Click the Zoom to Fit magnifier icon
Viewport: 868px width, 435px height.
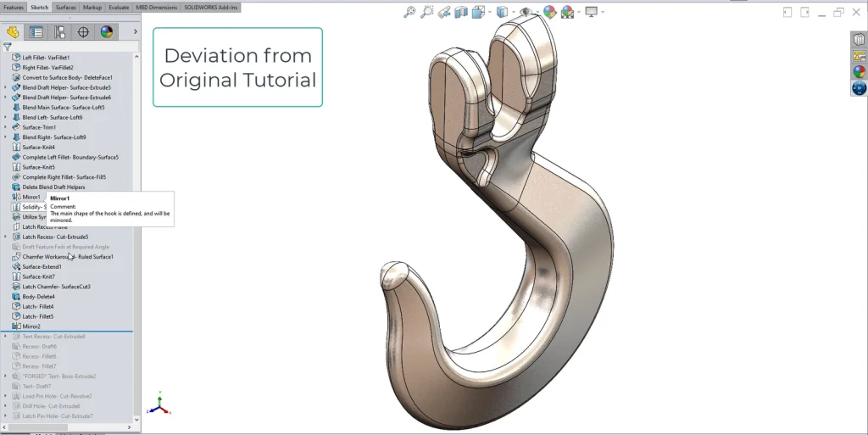[x=409, y=12]
